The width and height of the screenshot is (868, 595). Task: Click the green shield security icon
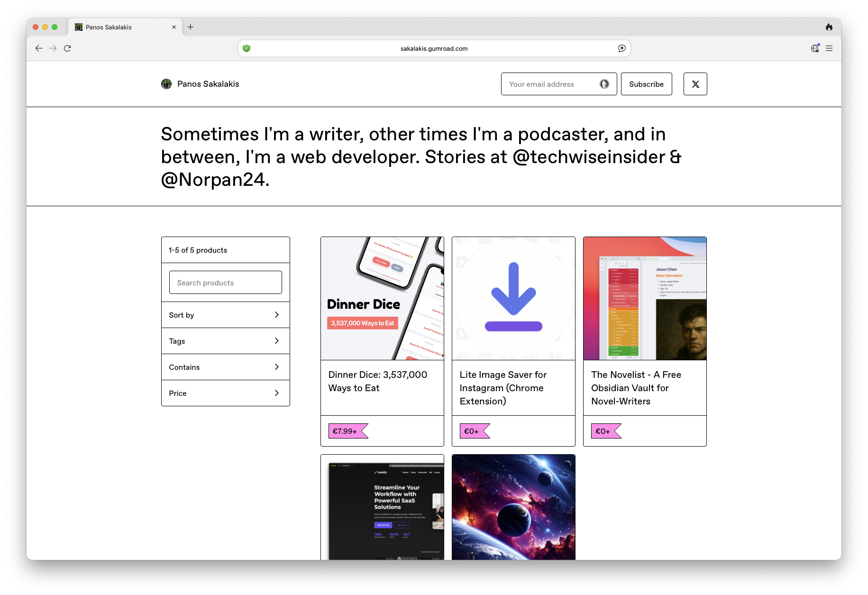point(247,48)
